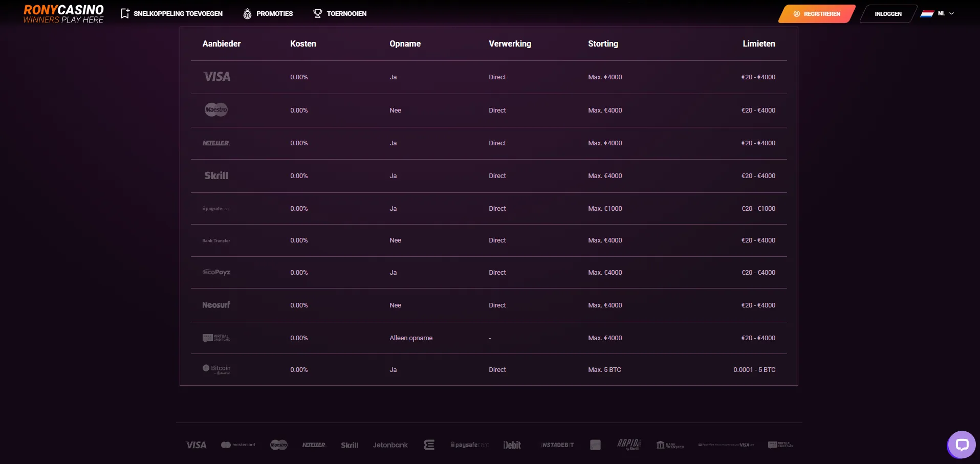Screen dimensions: 980x464
Task: Click the Inloggen button
Action: [888, 14]
